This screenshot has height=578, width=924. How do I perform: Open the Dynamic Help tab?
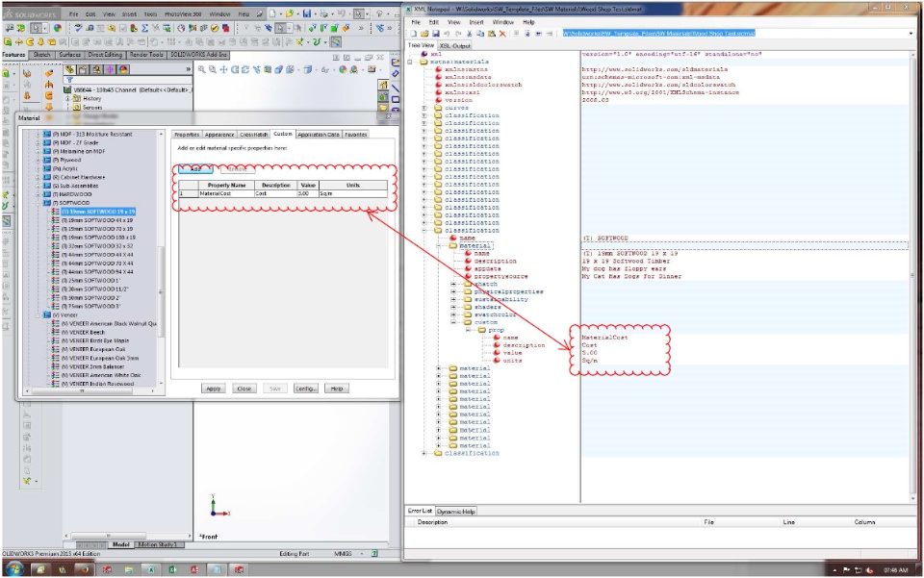(456, 512)
